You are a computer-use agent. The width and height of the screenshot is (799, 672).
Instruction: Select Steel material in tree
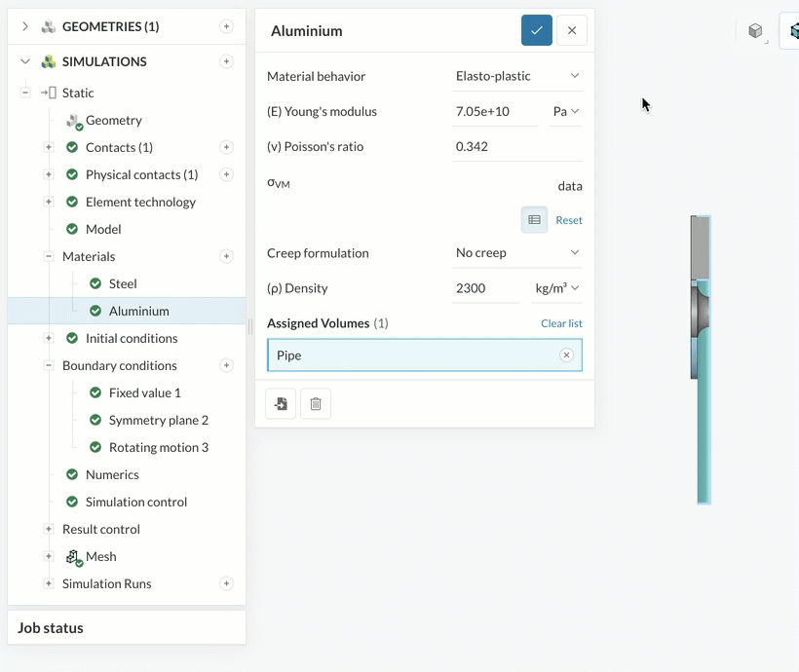pyautogui.click(x=123, y=283)
